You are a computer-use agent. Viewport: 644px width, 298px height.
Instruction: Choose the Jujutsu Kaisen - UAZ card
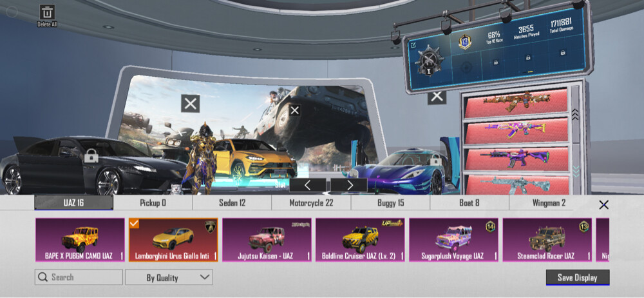[x=267, y=239]
